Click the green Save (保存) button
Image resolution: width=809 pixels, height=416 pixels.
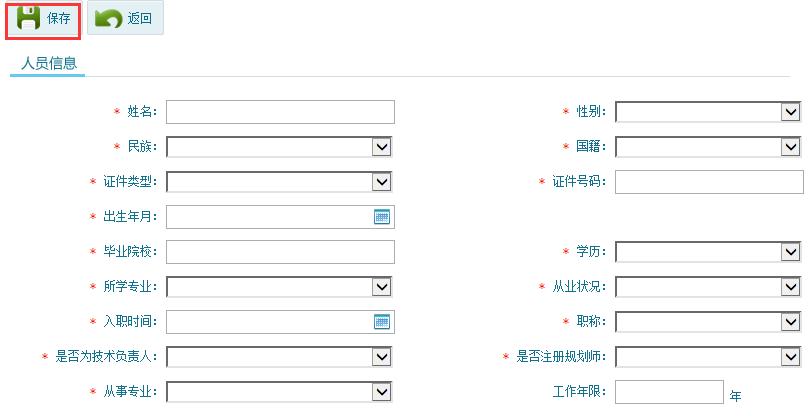(x=44, y=19)
